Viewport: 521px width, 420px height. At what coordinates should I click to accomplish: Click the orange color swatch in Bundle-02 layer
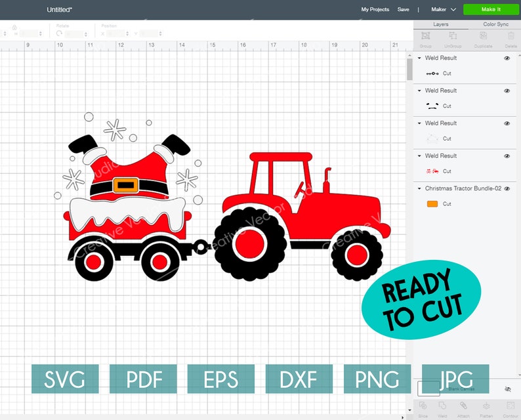pyautogui.click(x=432, y=203)
